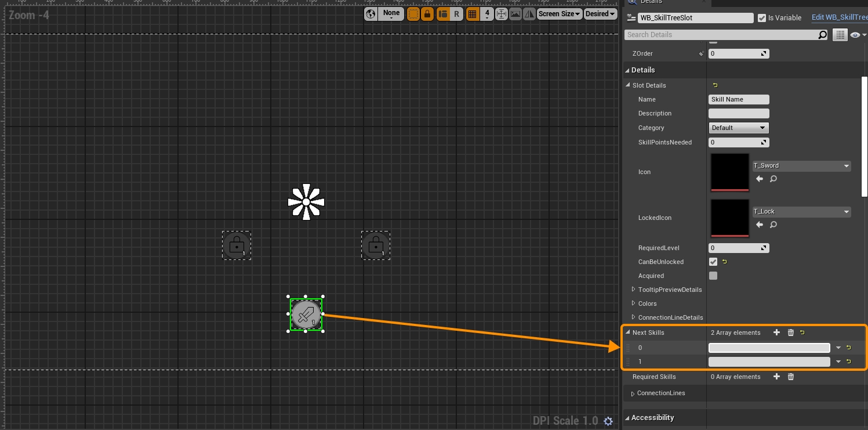Viewport: 868px width, 430px height.
Task: Browse to T_Sword asset with magnifier icon
Action: pos(773,179)
